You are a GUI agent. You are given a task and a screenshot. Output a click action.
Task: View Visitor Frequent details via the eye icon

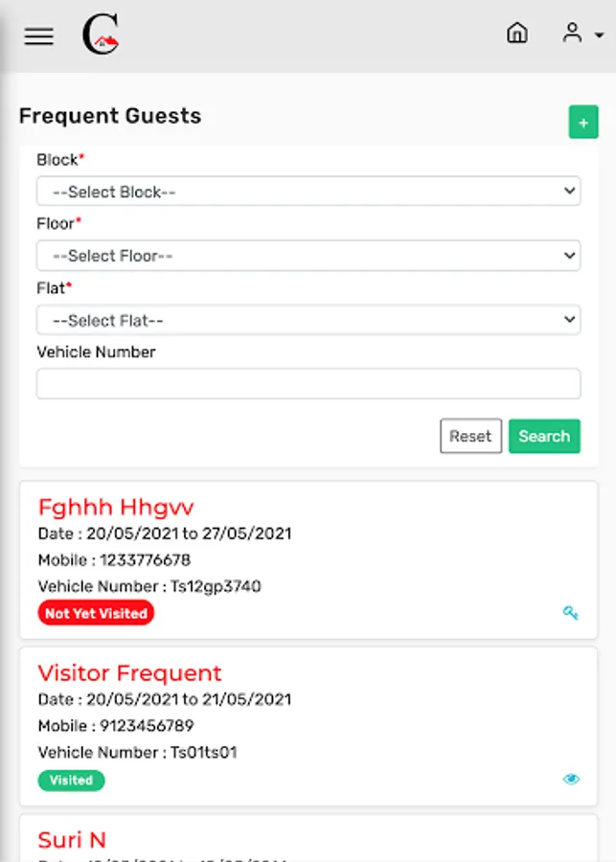(571, 780)
